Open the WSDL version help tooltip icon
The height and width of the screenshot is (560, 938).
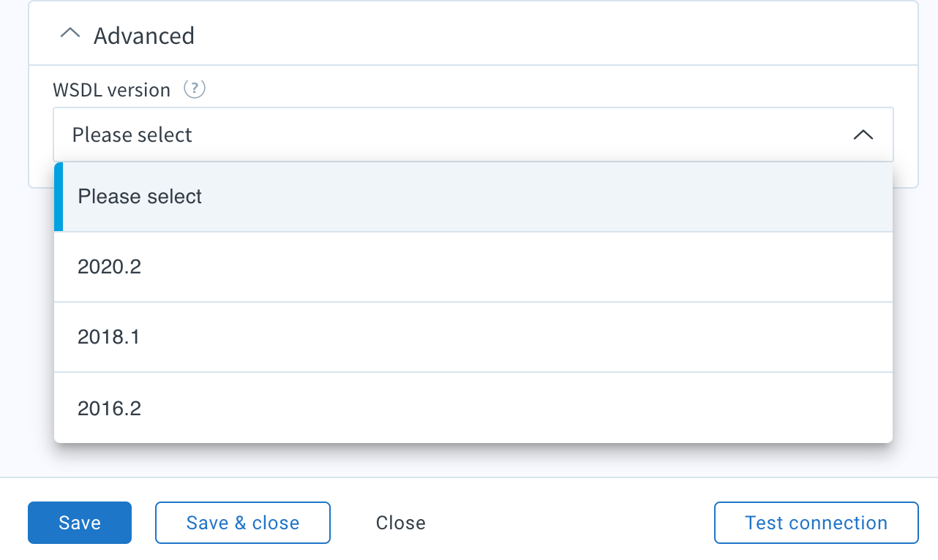(x=194, y=89)
